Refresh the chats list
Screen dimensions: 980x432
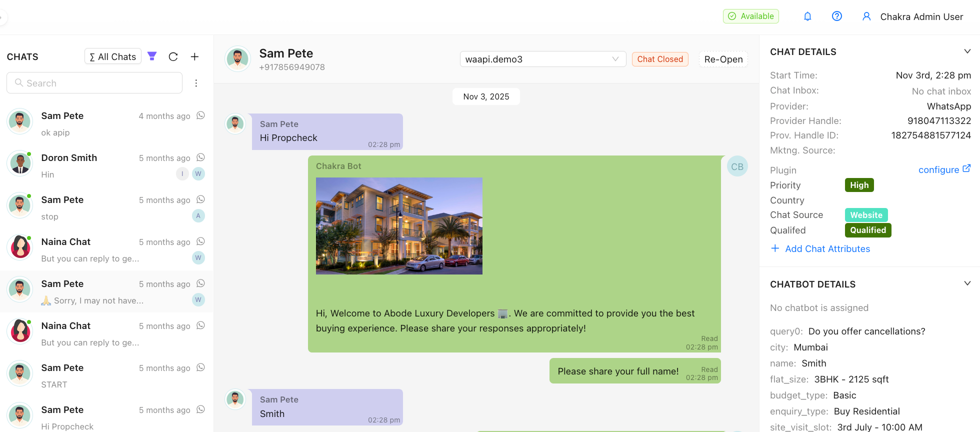[x=173, y=56]
